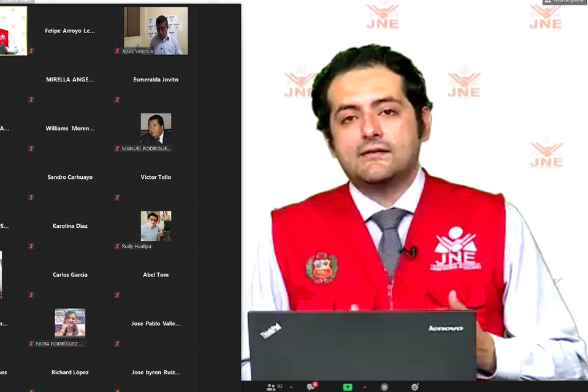The width and height of the screenshot is (588, 392).
Task: Click the name Felipe Arroyo Le...
Action: pos(70,31)
